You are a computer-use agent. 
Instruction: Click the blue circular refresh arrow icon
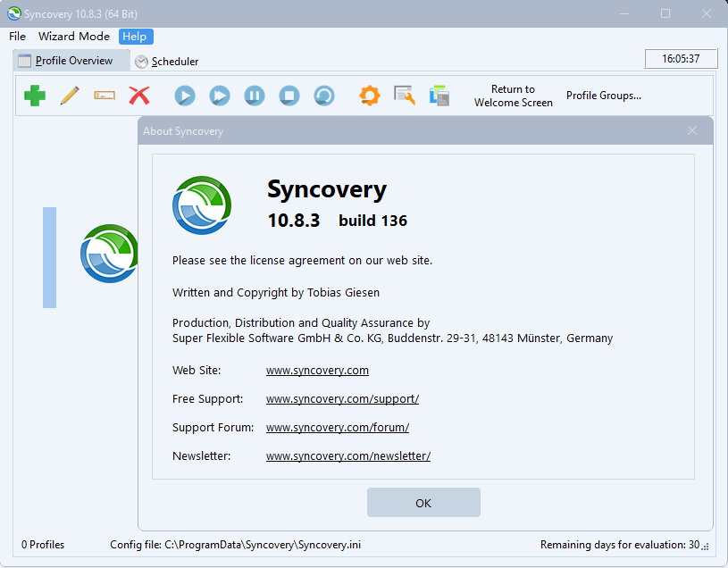pos(324,96)
